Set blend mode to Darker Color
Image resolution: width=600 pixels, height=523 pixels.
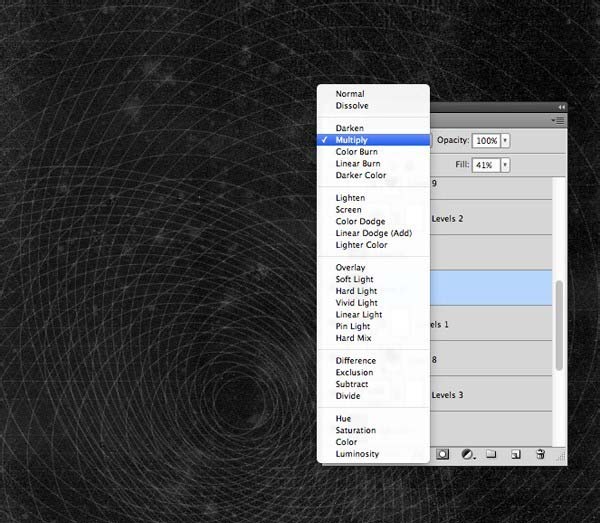[x=373, y=175]
